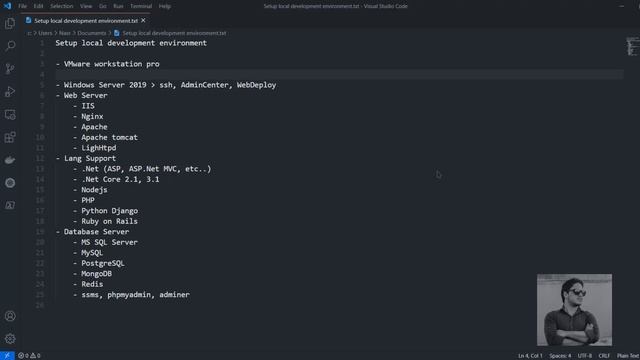
Task: Open the Help menu
Action: click(x=165, y=6)
